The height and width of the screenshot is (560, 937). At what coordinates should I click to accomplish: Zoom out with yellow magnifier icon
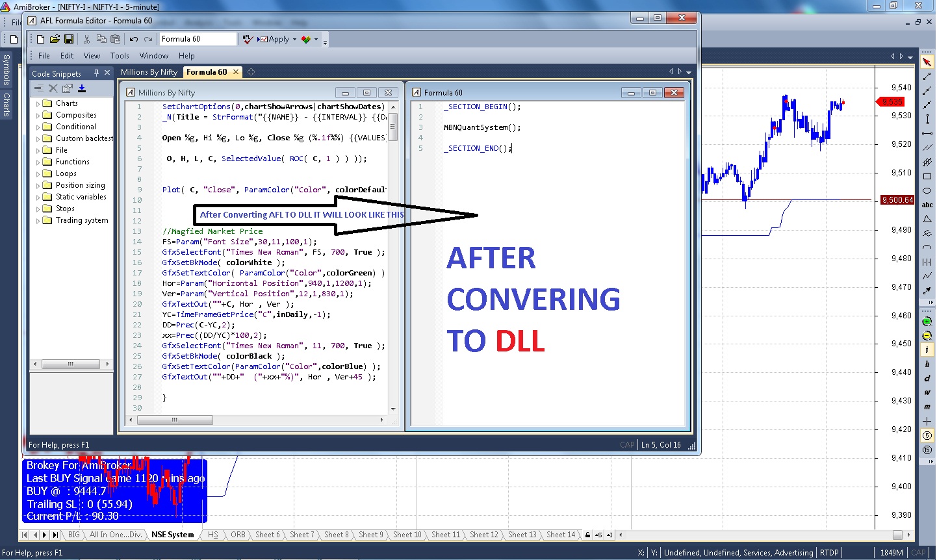(927, 336)
